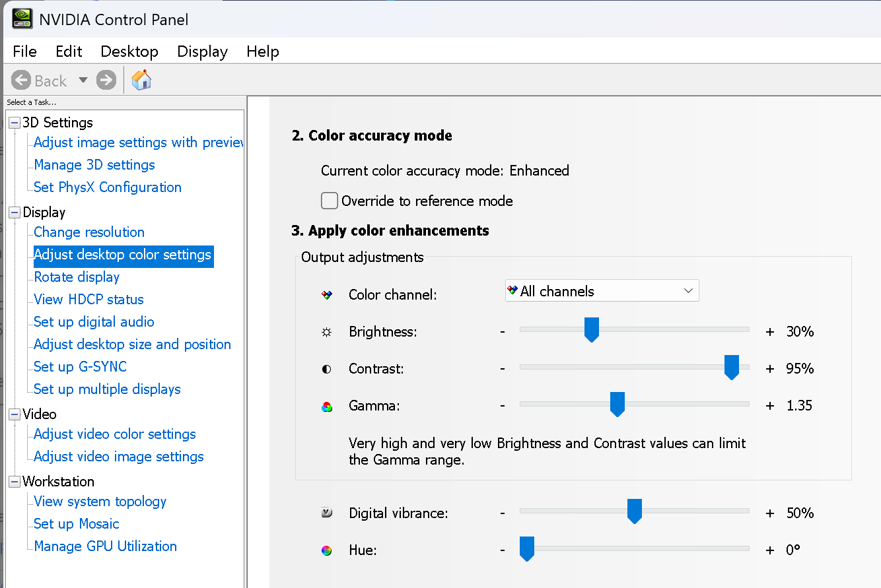881x588 pixels.
Task: Open the File menu
Action: tap(25, 51)
